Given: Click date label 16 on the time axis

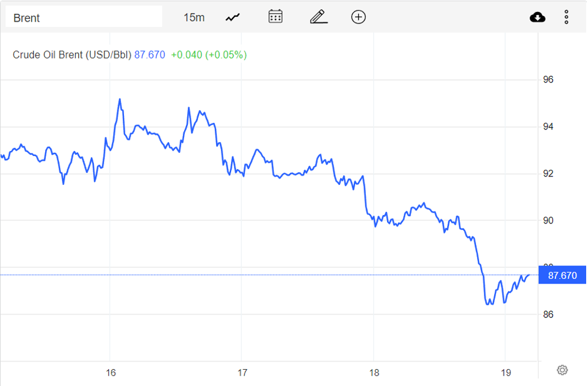Looking at the screenshot, I should (110, 372).
